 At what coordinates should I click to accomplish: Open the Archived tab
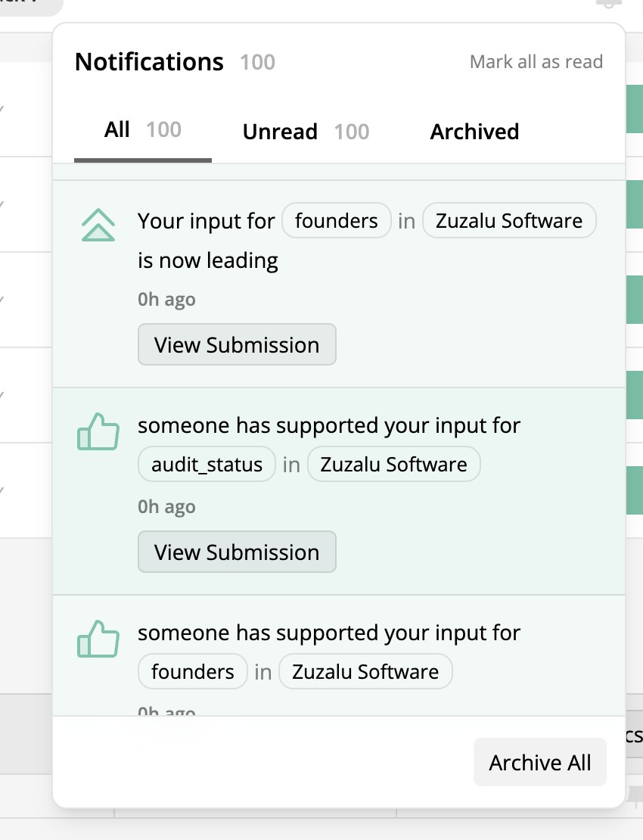474,132
